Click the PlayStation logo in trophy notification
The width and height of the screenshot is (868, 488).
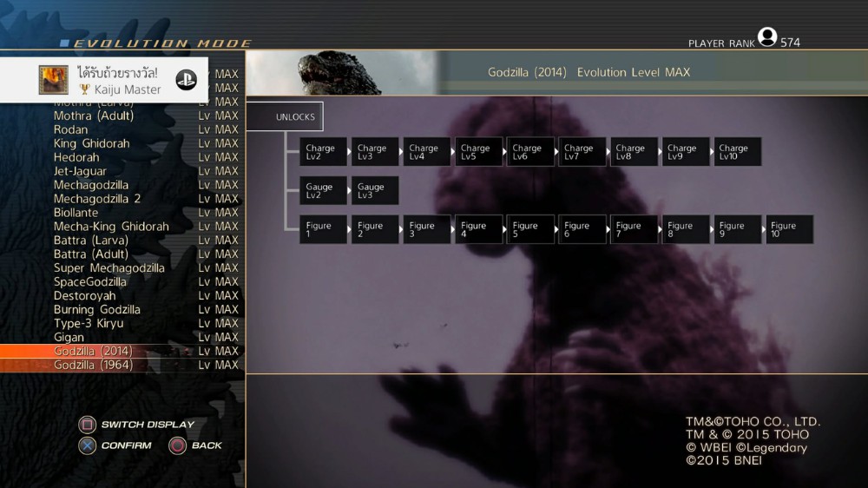coord(186,80)
